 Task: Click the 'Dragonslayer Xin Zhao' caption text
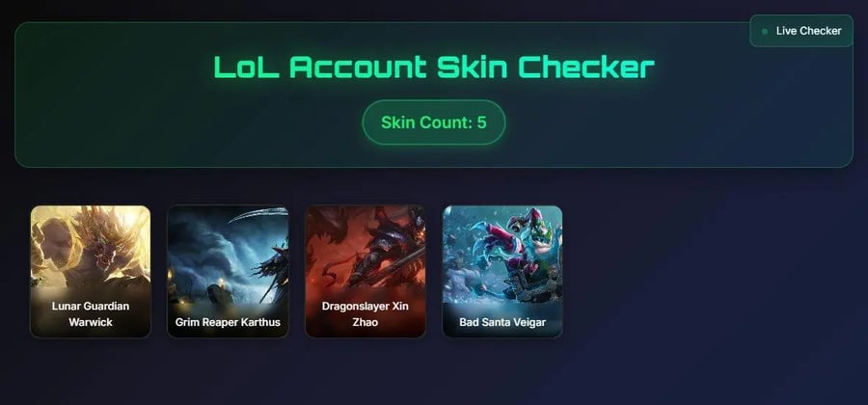click(366, 313)
